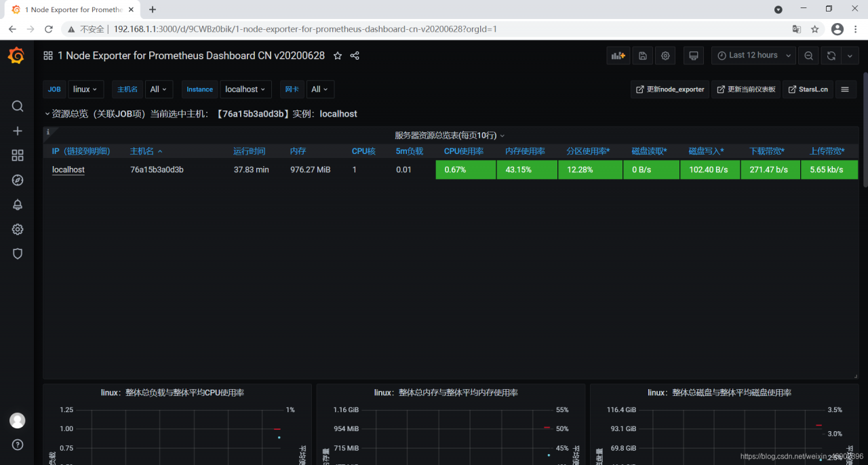Open the Instance localhost dropdown

(x=245, y=89)
